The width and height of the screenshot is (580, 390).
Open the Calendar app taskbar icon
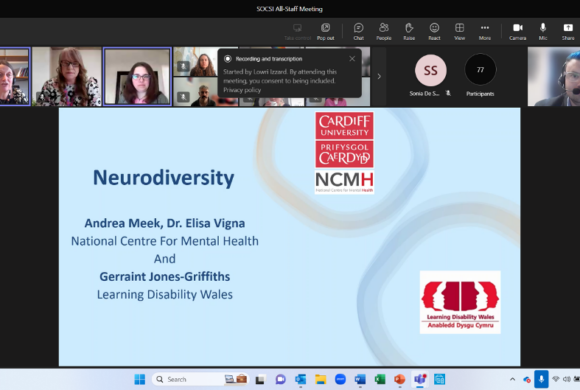pos(439,379)
